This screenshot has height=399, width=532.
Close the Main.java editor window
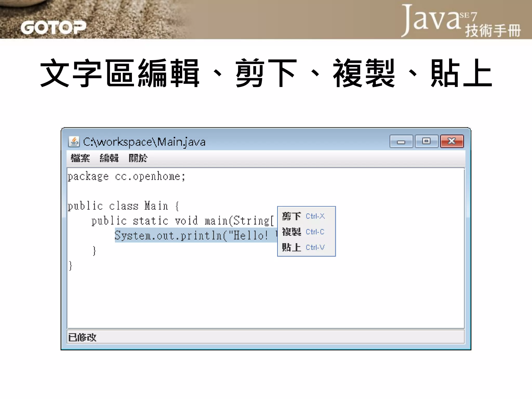pos(452,141)
